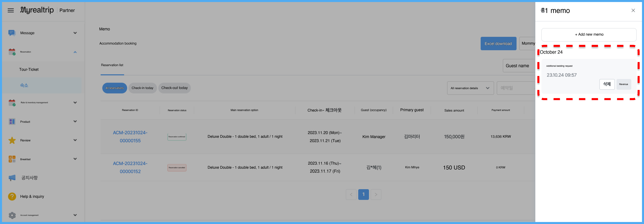Go to page 1
The width and height of the screenshot is (644, 224).
[363, 195]
